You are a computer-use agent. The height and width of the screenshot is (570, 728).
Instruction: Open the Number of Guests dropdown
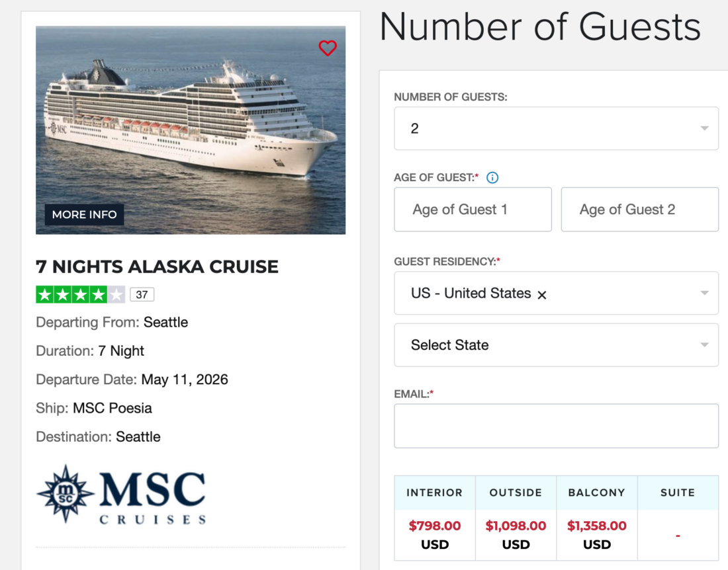point(556,128)
